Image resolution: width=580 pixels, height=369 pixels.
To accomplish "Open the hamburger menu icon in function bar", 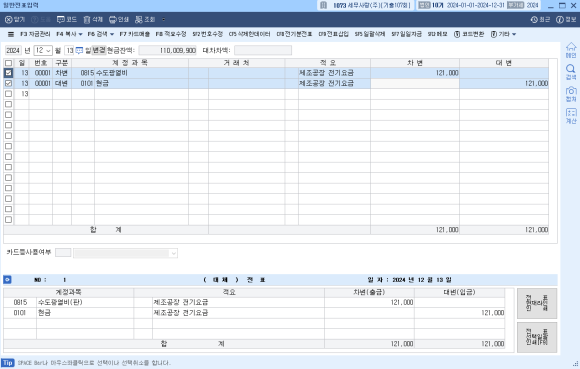I will click(x=11, y=34).
